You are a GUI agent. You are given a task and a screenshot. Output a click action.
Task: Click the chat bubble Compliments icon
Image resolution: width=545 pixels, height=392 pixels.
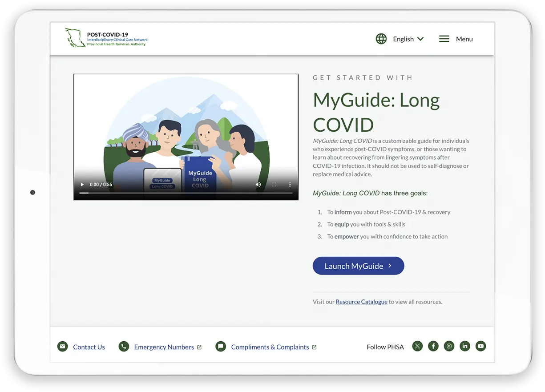point(221,346)
